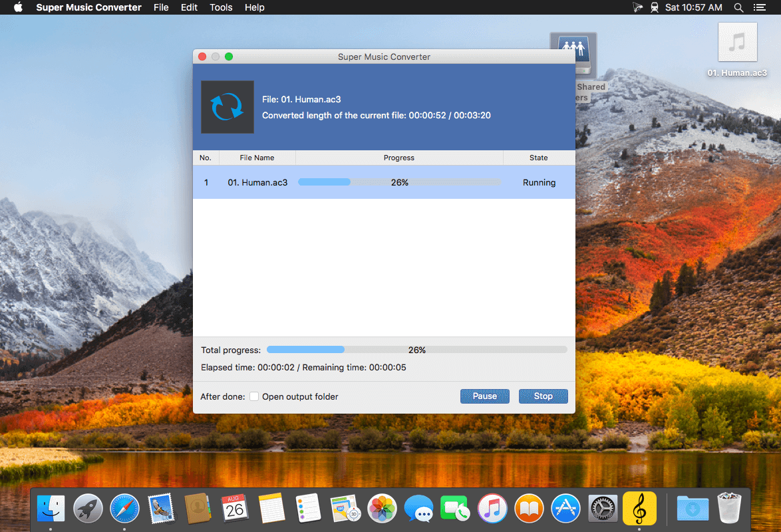Screen dimensions: 781x532
Task: Click Super Music Converter treble clef Dock icon
Action: (639, 509)
